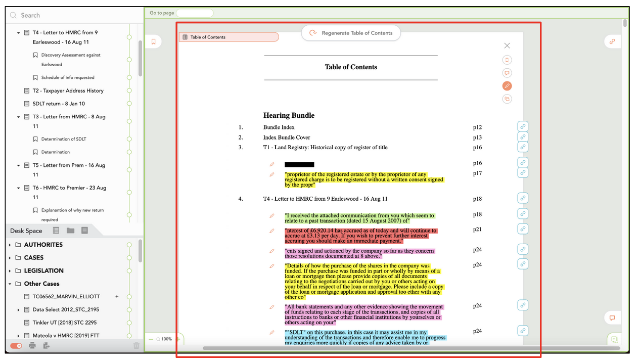Click link icon for the blue SDLT highlight
Screen dimensions: 640x364
tap(523, 331)
